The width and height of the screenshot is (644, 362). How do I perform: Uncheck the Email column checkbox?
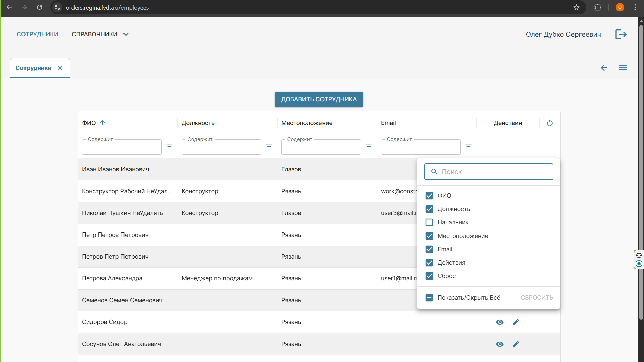[429, 249]
